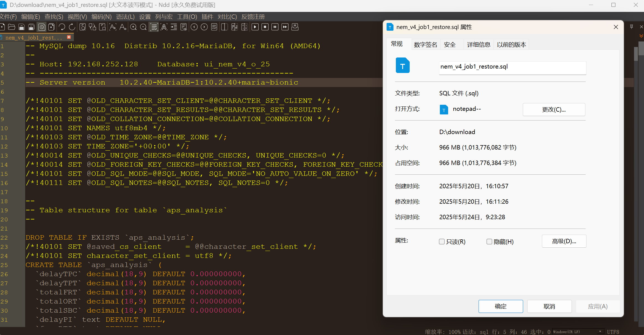The width and height of the screenshot is (644, 335).
Task: Open the 工具(O) menu
Action: point(187,17)
